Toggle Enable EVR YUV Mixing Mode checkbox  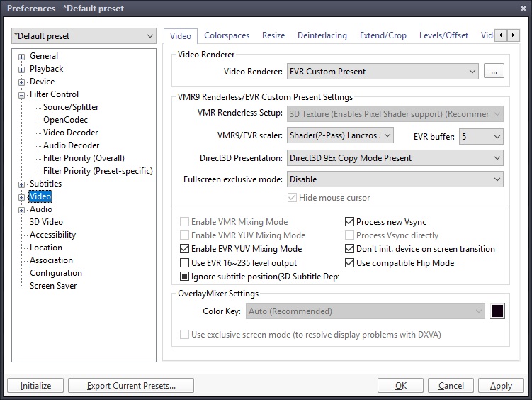pos(184,249)
